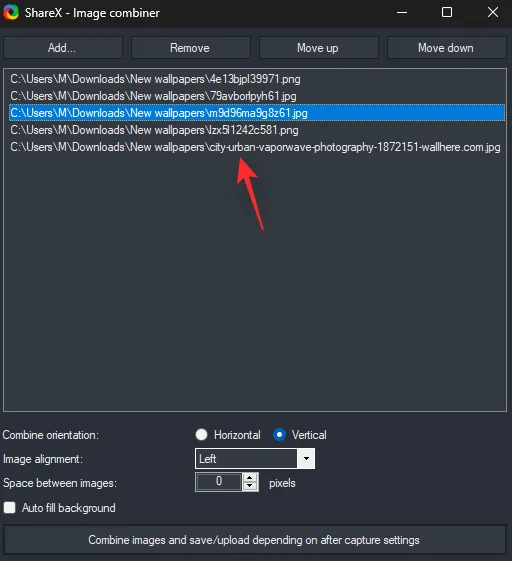Maximize the Image combiner window
Screen dimensions: 512x561
(447, 13)
